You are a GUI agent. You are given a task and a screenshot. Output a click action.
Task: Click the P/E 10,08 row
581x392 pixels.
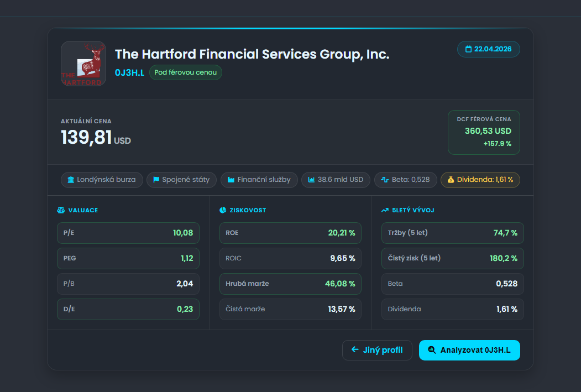(128, 233)
